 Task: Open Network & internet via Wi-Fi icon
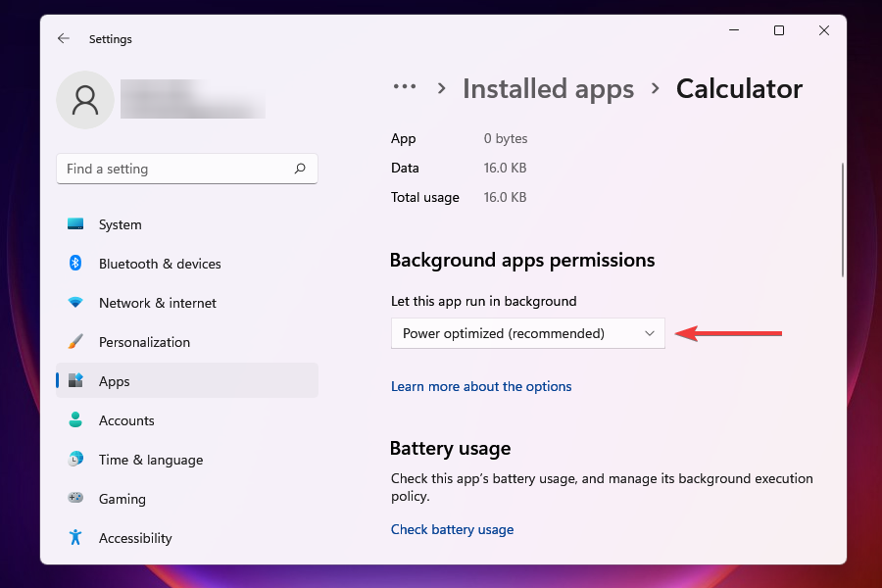point(75,303)
